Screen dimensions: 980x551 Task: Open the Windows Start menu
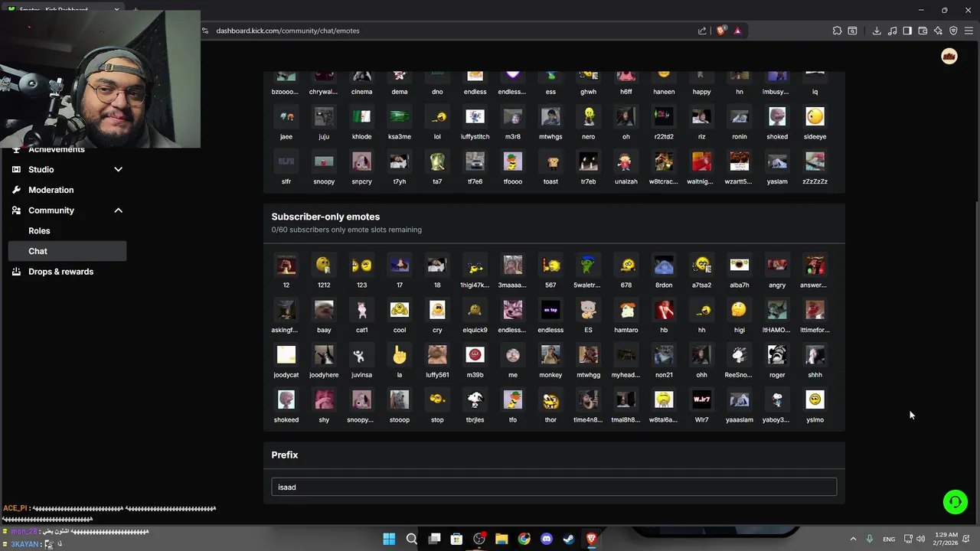(x=389, y=539)
